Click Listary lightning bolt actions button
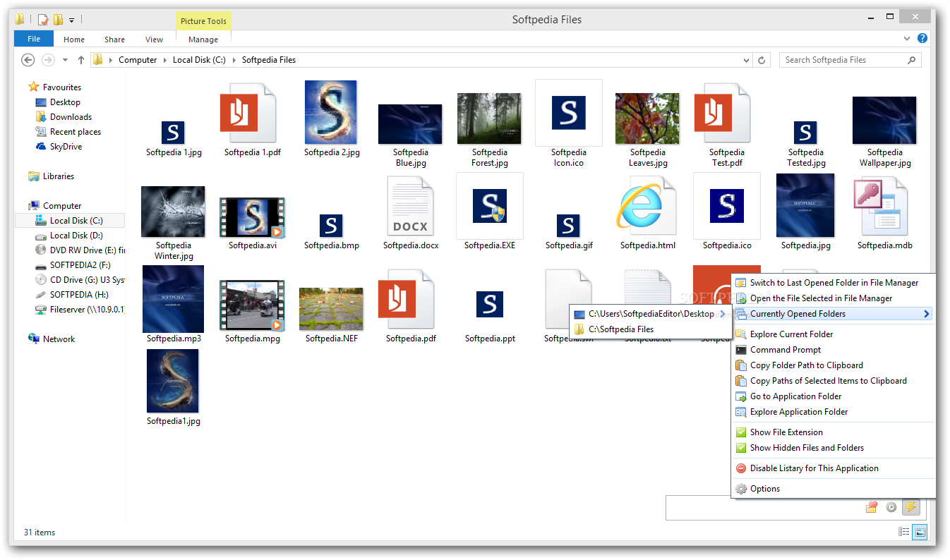 (x=910, y=507)
